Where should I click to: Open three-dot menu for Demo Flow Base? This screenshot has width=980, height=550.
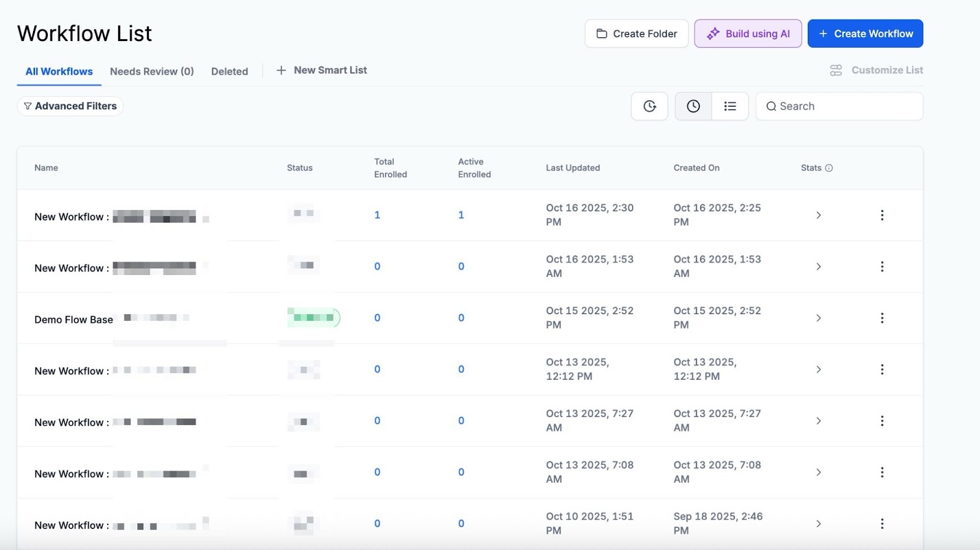coord(882,318)
